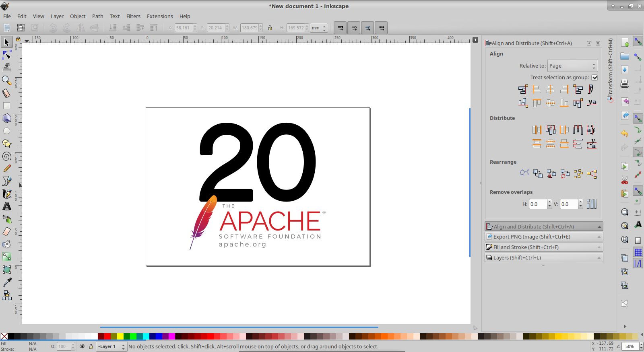Screen dimensions: 644x352
Task: Click the zoom percentage field
Action: (630, 346)
